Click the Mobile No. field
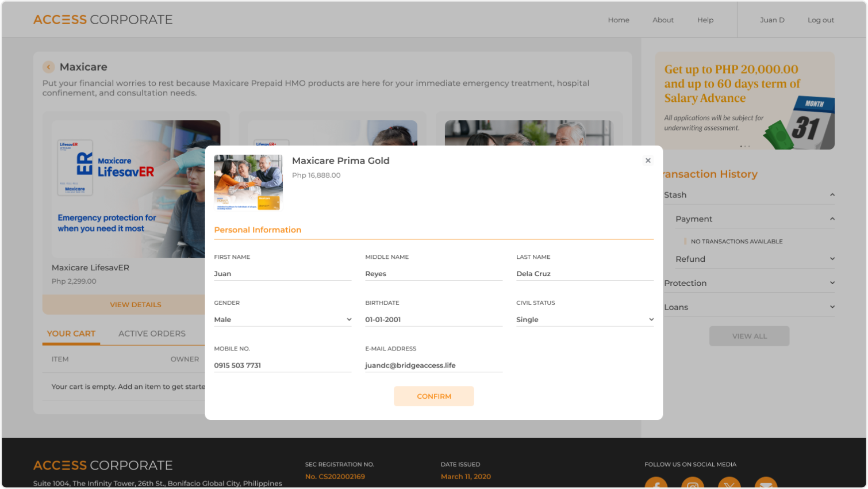Image resolution: width=868 pixels, height=489 pixels. (283, 365)
